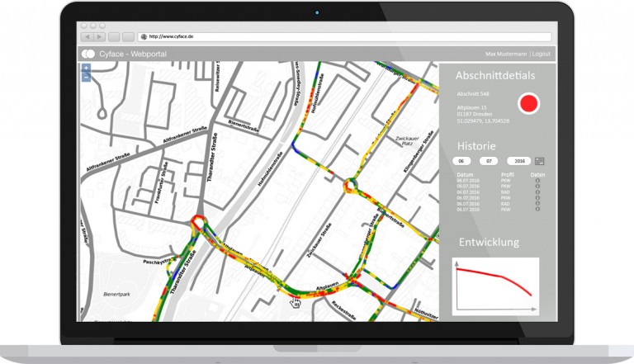Open the month field showing 07

[489, 161]
